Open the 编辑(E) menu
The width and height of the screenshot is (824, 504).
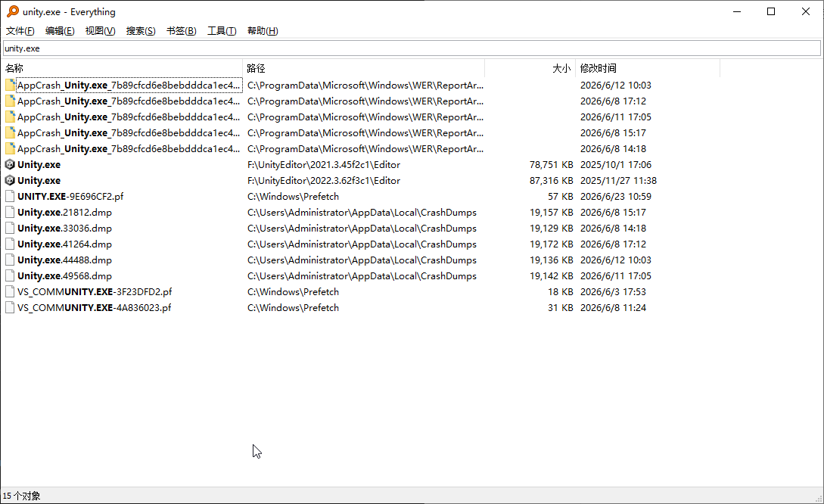tap(60, 31)
